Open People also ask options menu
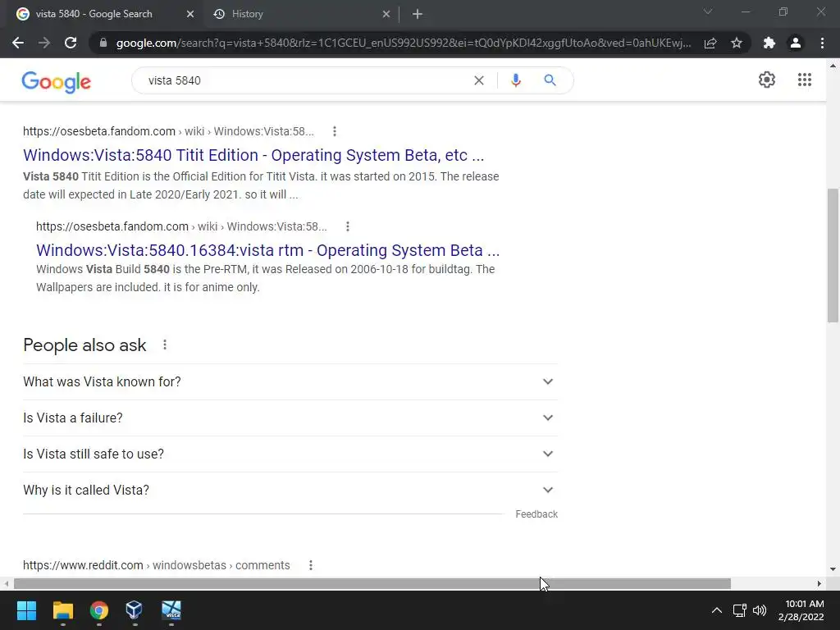Image resolution: width=840 pixels, height=630 pixels. tap(165, 345)
